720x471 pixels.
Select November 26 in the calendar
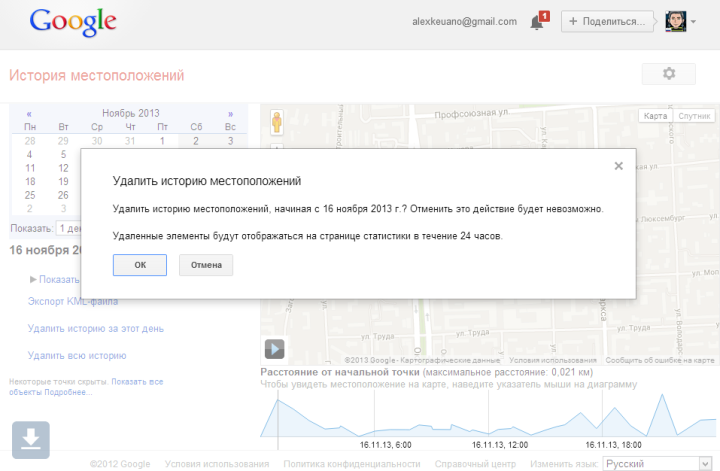pyautogui.click(x=63, y=195)
